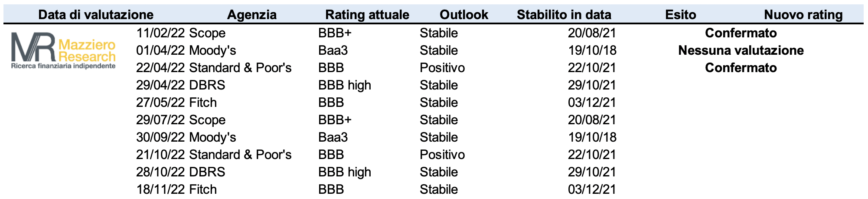Select the Stabilito in data header
The image size is (868, 199).
564,15
